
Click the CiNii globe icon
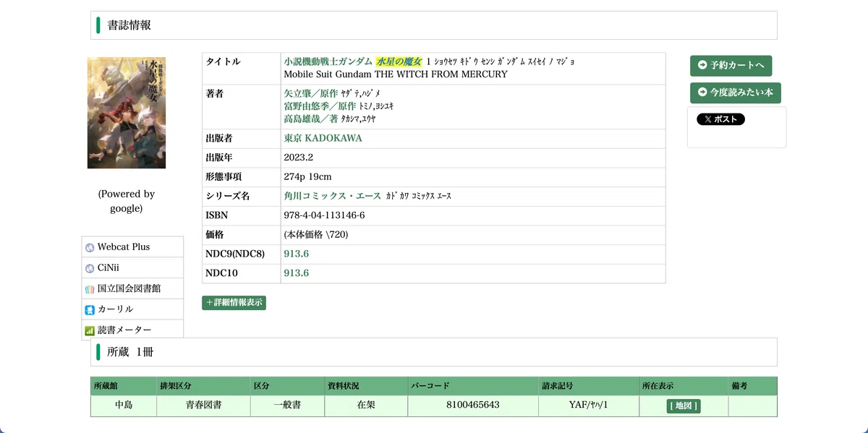point(90,268)
